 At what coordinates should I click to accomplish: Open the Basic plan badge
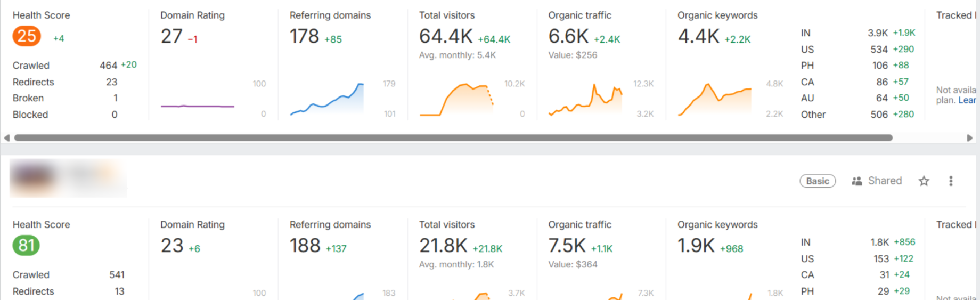click(818, 181)
